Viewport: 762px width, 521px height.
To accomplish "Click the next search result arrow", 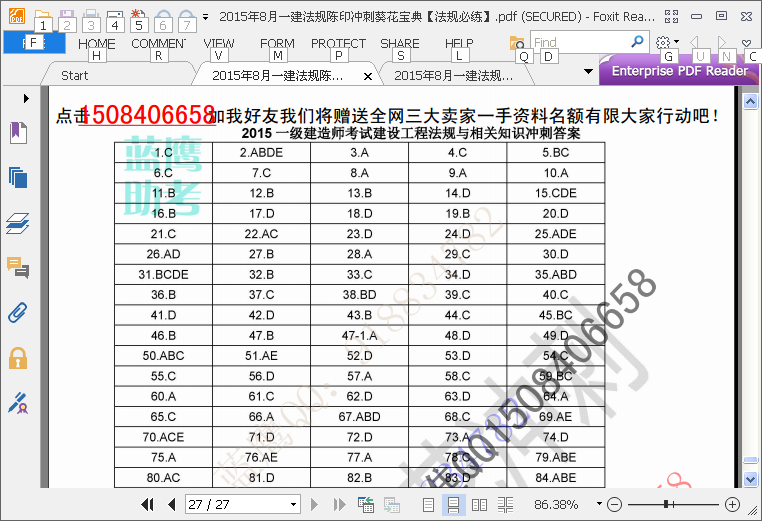I will tap(722, 42).
